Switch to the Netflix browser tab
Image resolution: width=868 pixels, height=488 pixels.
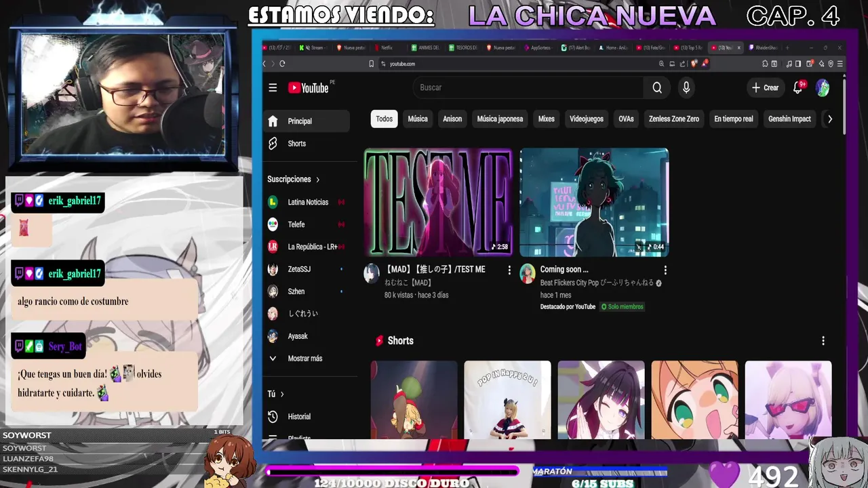click(387, 48)
